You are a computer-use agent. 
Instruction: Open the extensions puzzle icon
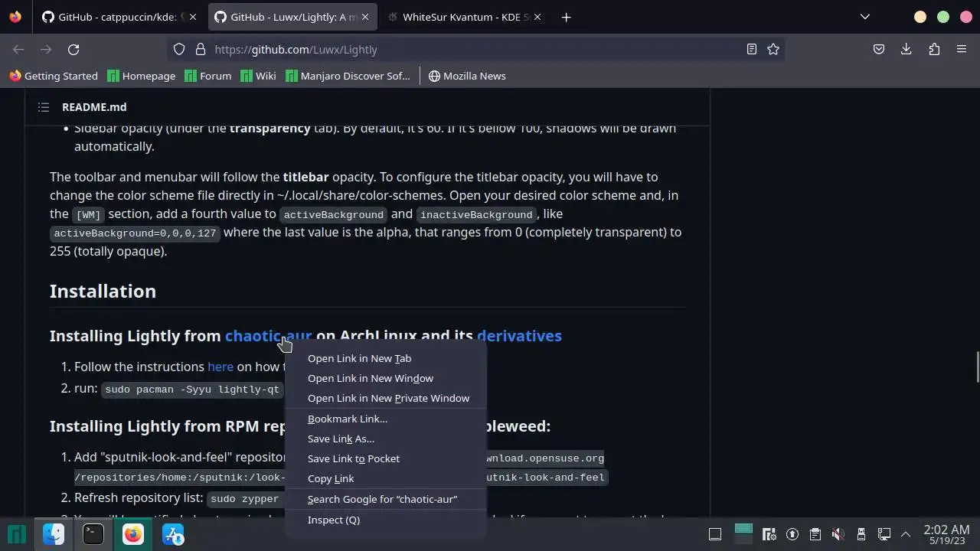934,49
